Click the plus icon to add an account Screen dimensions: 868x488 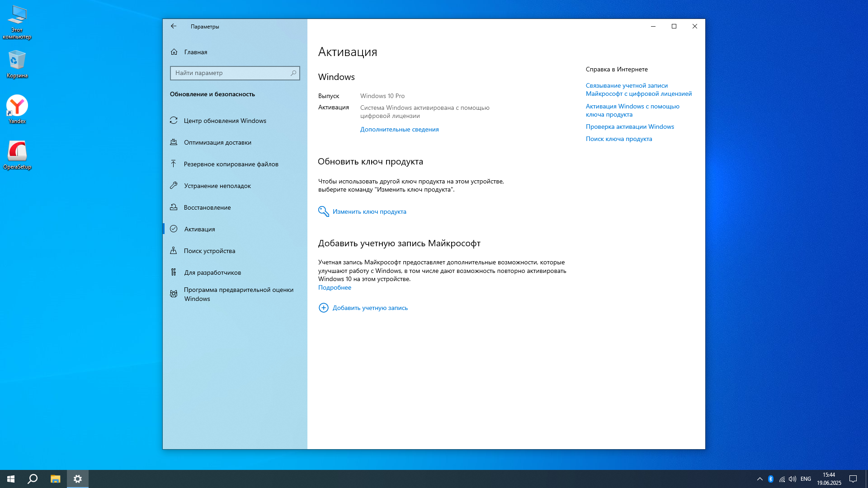(x=323, y=308)
